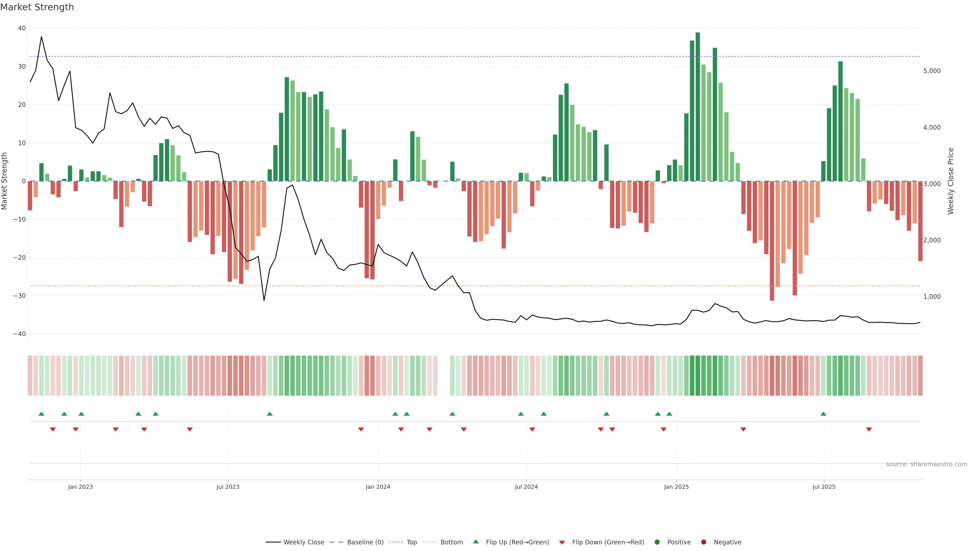The height and width of the screenshot is (551, 980).
Task: Click the Flip Up green triangle legend icon
Action: [475, 542]
